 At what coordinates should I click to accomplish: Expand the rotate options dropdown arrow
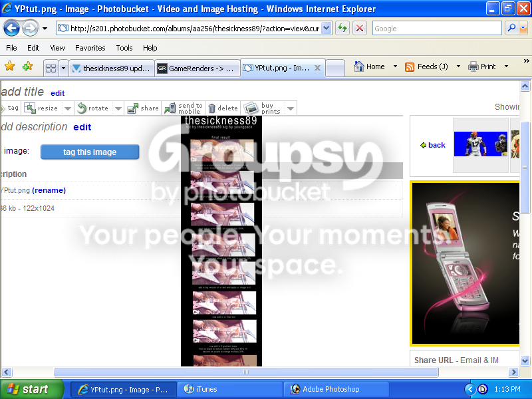click(x=118, y=108)
